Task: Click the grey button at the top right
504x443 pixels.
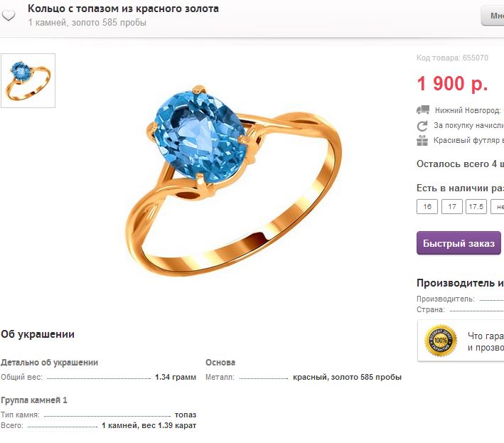Action: 493,16
